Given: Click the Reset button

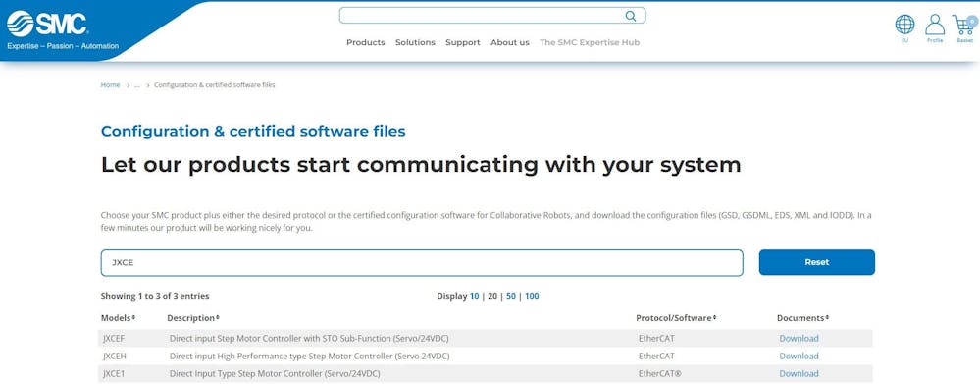Looking at the screenshot, I should click(817, 262).
